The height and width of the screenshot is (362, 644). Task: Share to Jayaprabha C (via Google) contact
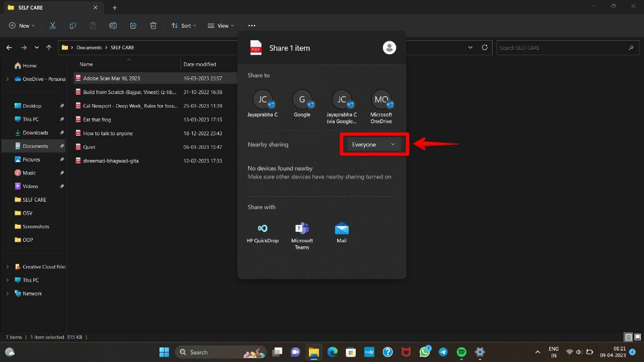pyautogui.click(x=342, y=107)
